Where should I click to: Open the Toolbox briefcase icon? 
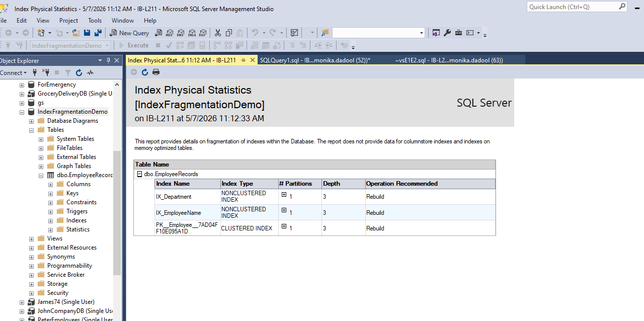pyautogui.click(x=458, y=33)
